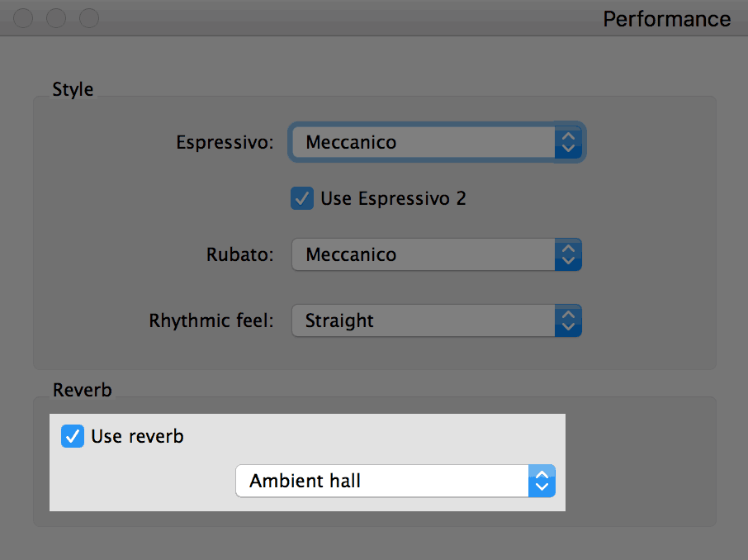The image size is (748, 560).
Task: Click the Use reverb label text
Action: 137,436
